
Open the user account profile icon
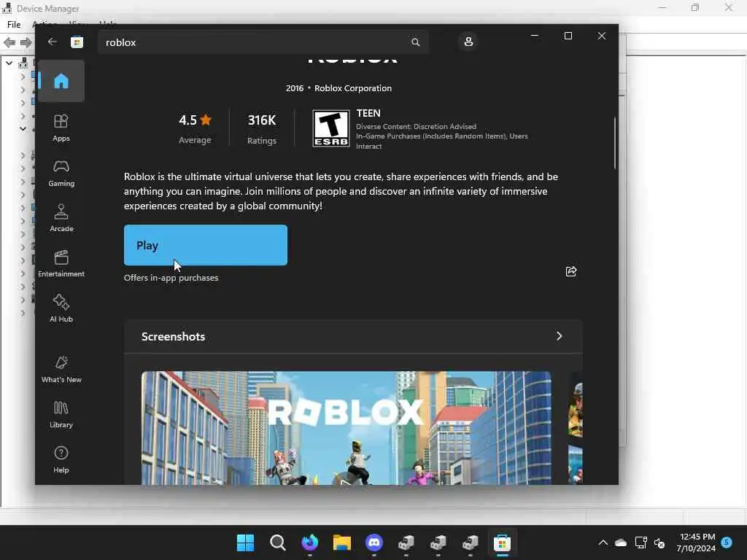pyautogui.click(x=468, y=42)
